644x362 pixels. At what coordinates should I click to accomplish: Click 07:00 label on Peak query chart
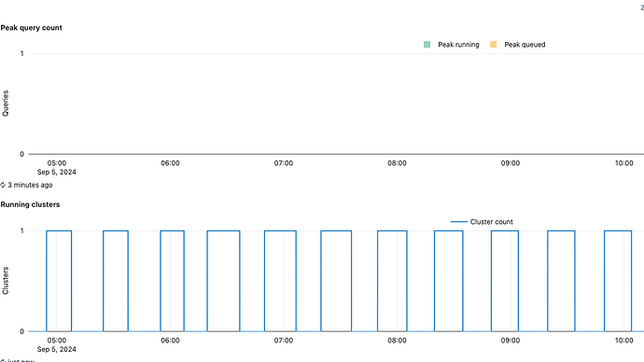pyautogui.click(x=284, y=163)
